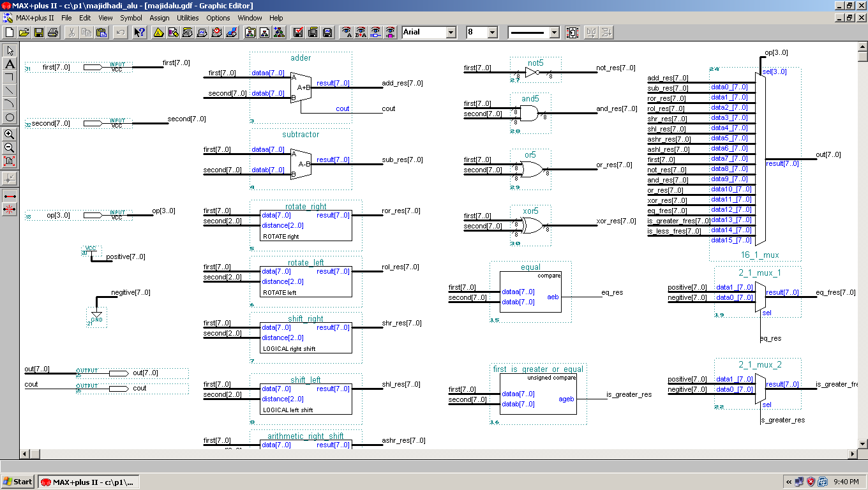
Task: Choose the Circle drawing tool
Action: click(10, 117)
